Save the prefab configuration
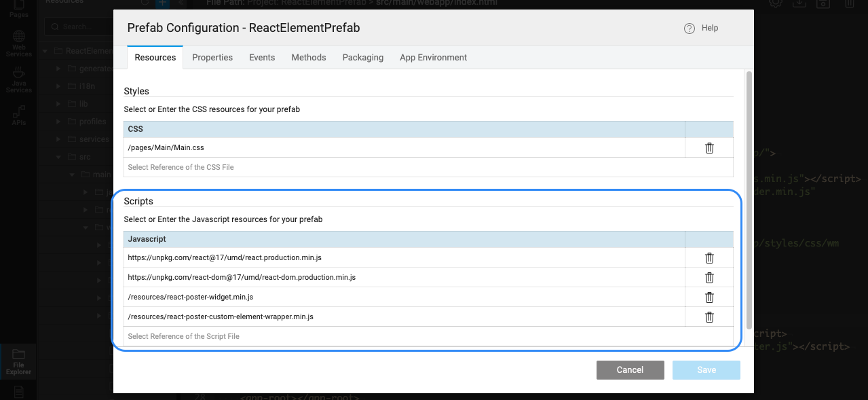Viewport: 868px width, 400px height. pos(706,370)
